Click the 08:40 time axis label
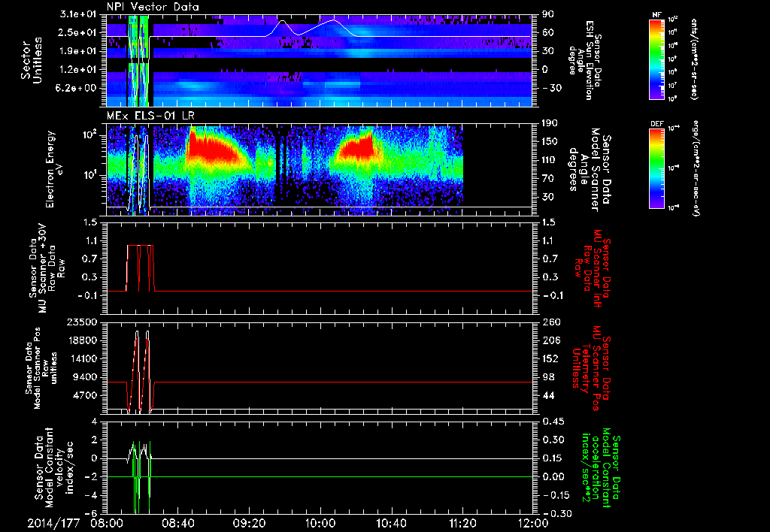 pos(178,523)
